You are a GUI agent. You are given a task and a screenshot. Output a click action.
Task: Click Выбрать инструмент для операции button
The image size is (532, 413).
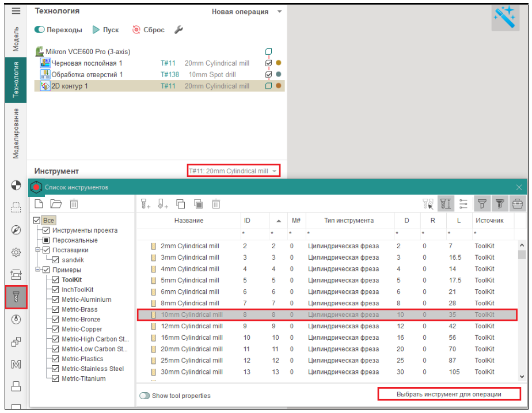[449, 394]
